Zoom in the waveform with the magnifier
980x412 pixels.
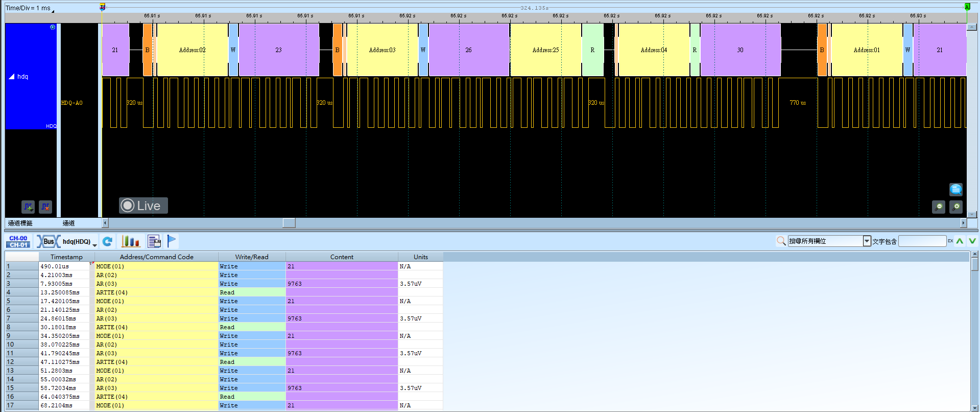[956, 207]
